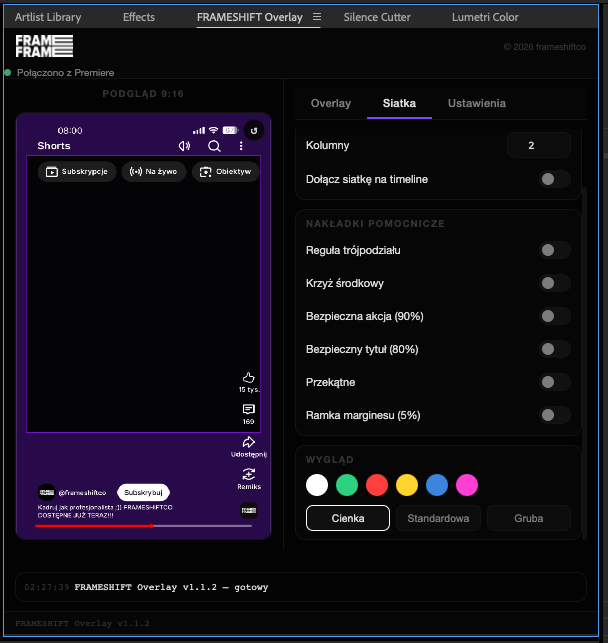The height and width of the screenshot is (643, 608).
Task: Open the Effects panel tab
Action: tap(139, 17)
